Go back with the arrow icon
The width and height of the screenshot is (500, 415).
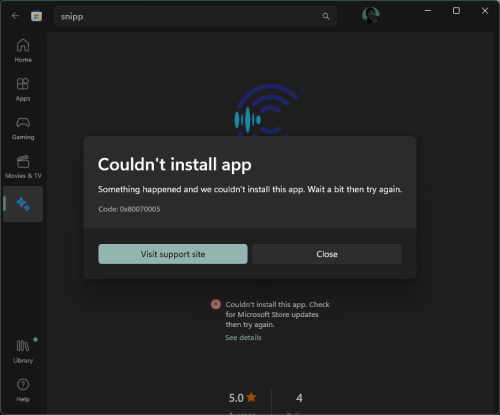pyautogui.click(x=15, y=16)
